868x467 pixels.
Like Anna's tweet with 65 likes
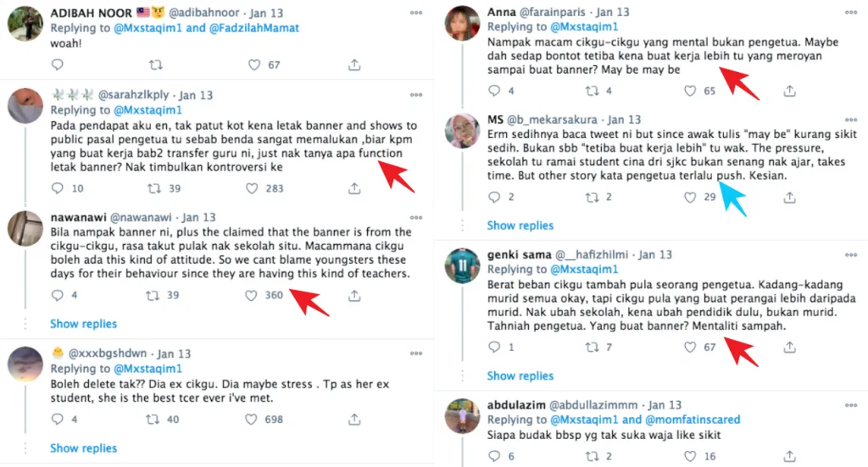click(690, 91)
